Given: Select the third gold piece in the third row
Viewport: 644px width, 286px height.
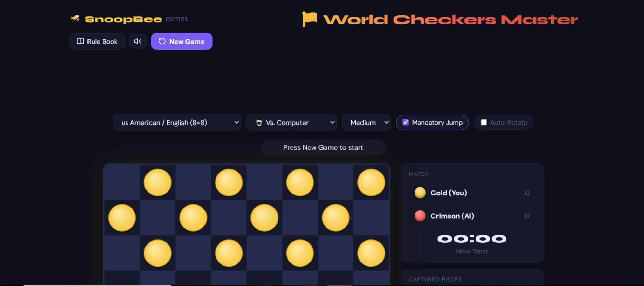Looking at the screenshot, I should pos(300,253).
